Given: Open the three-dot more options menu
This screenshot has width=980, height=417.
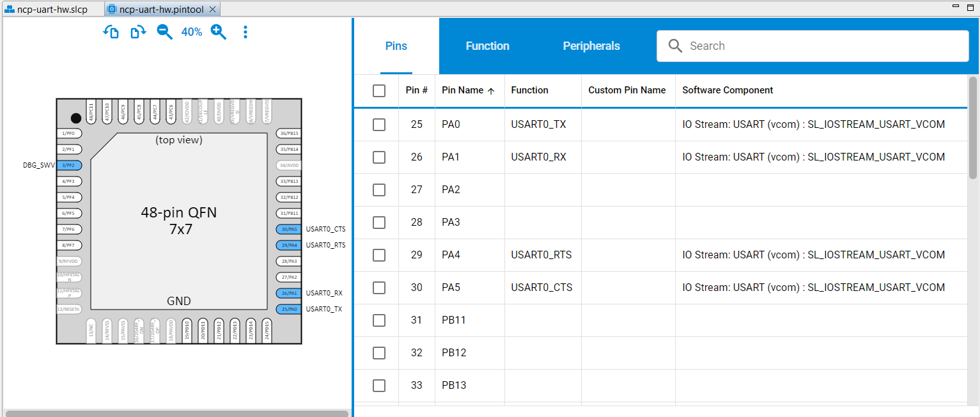Looking at the screenshot, I should coord(245,33).
